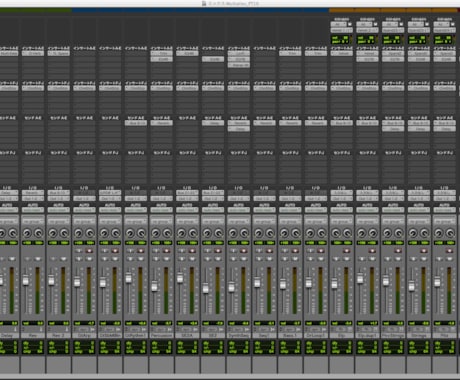Record-enable the SynthSeq track
The height and width of the screenshot is (380, 460).
point(244,251)
